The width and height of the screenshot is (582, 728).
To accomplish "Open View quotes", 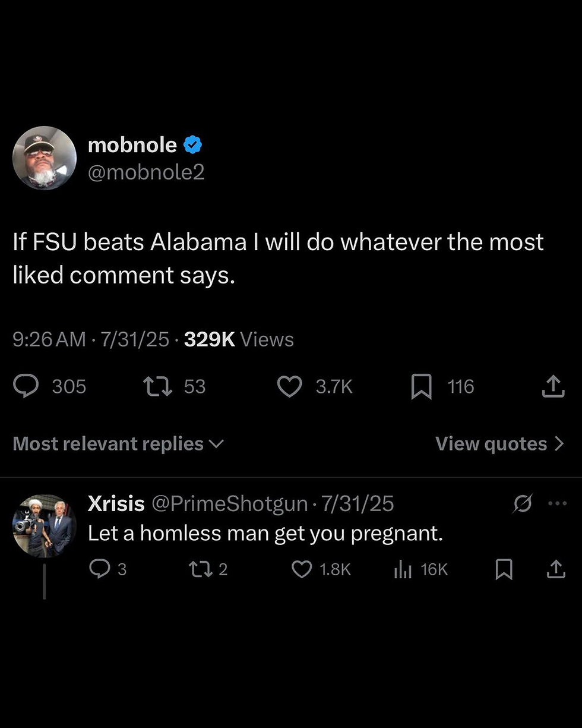I will point(499,444).
